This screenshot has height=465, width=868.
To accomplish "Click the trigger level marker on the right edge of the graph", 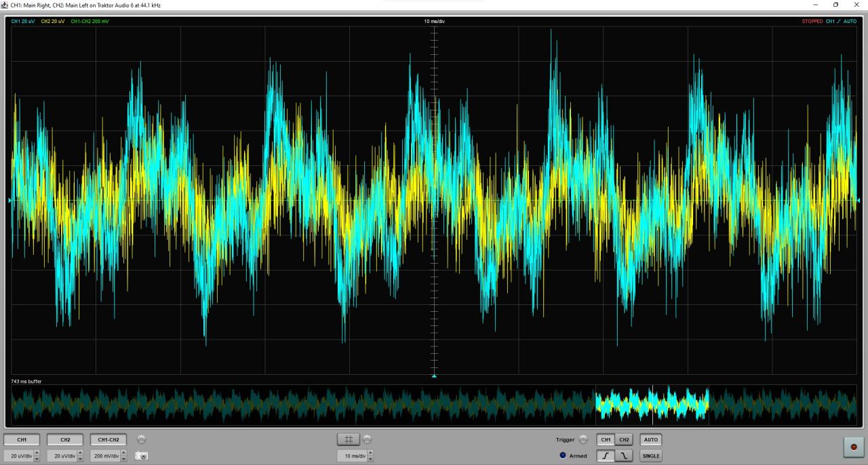I will coord(858,200).
